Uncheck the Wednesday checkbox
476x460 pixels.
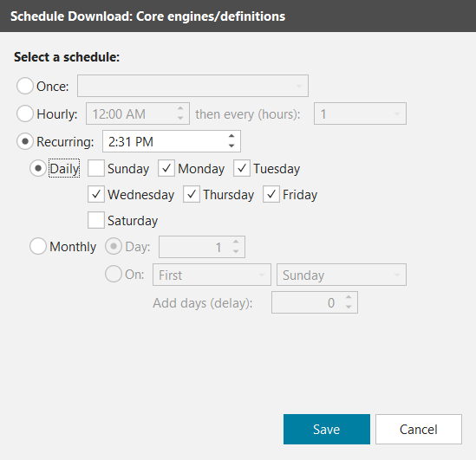pos(96,194)
